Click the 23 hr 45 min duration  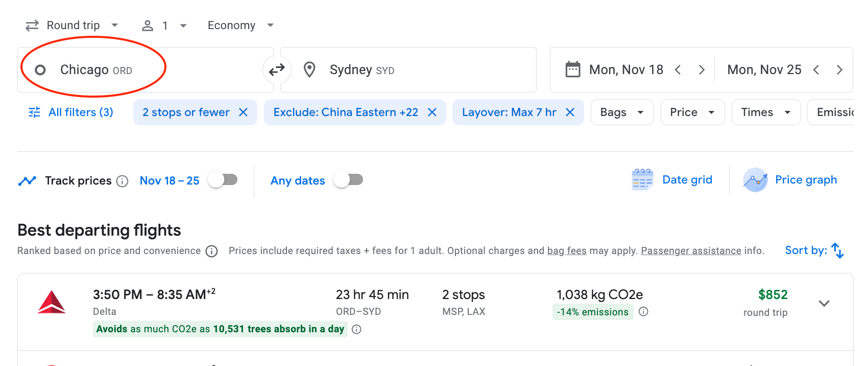[372, 295]
